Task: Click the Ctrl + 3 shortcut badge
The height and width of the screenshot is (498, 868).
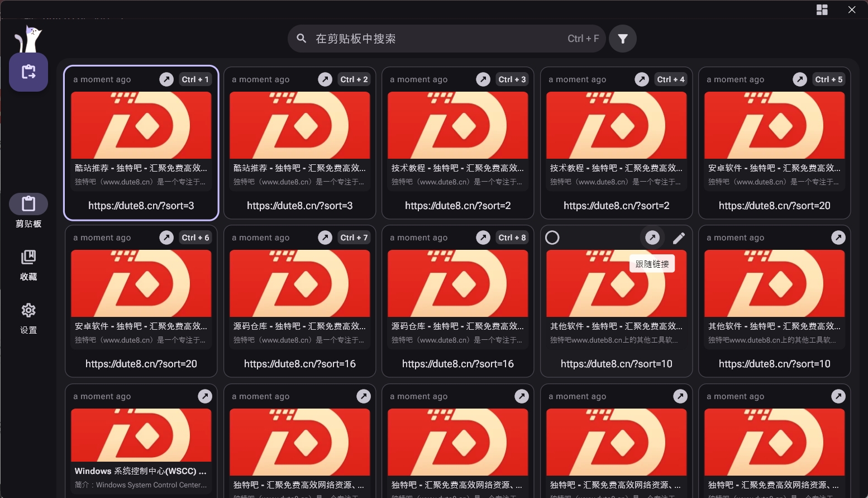Action: (x=512, y=79)
